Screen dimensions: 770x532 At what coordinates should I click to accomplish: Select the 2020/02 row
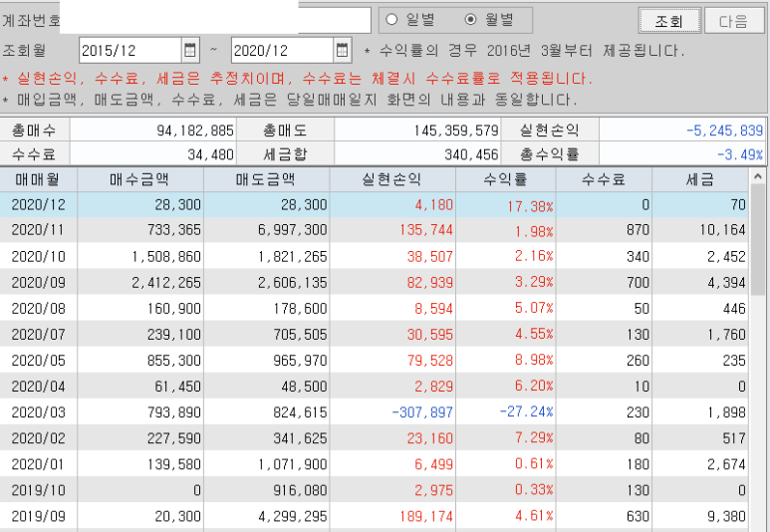tap(375, 438)
